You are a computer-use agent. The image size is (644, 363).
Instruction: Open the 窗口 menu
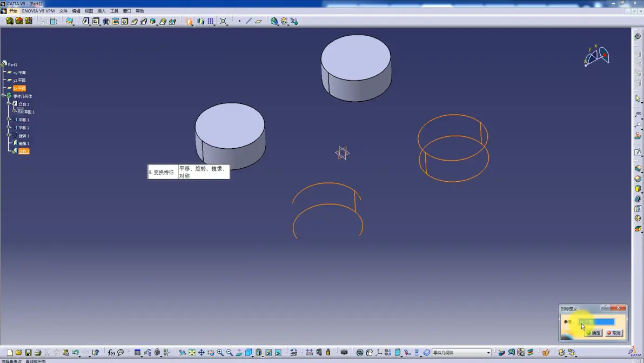point(127,11)
